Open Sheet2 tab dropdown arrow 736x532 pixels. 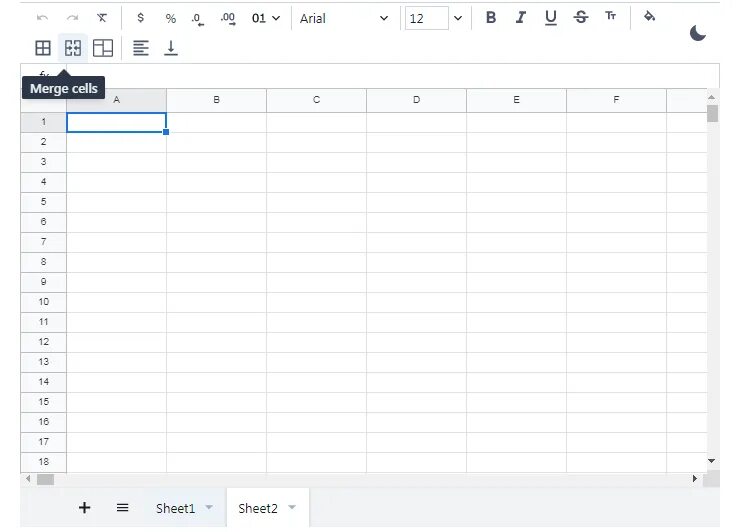(x=292, y=507)
